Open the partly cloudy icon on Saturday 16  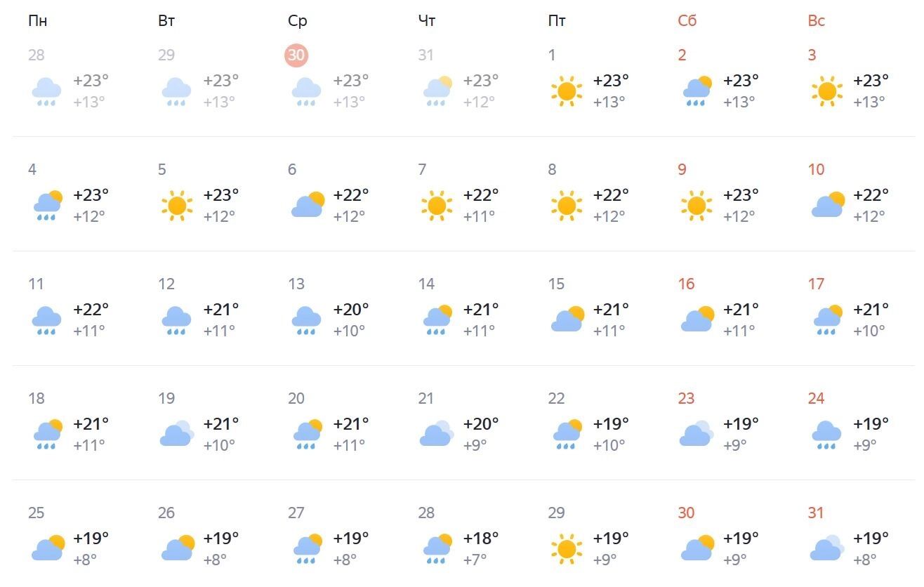[x=698, y=319]
